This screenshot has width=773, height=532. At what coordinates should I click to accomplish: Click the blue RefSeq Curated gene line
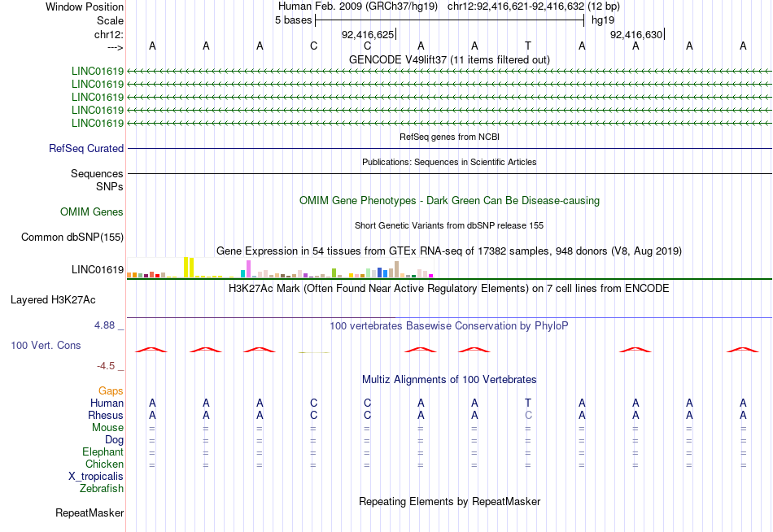pyautogui.click(x=449, y=148)
